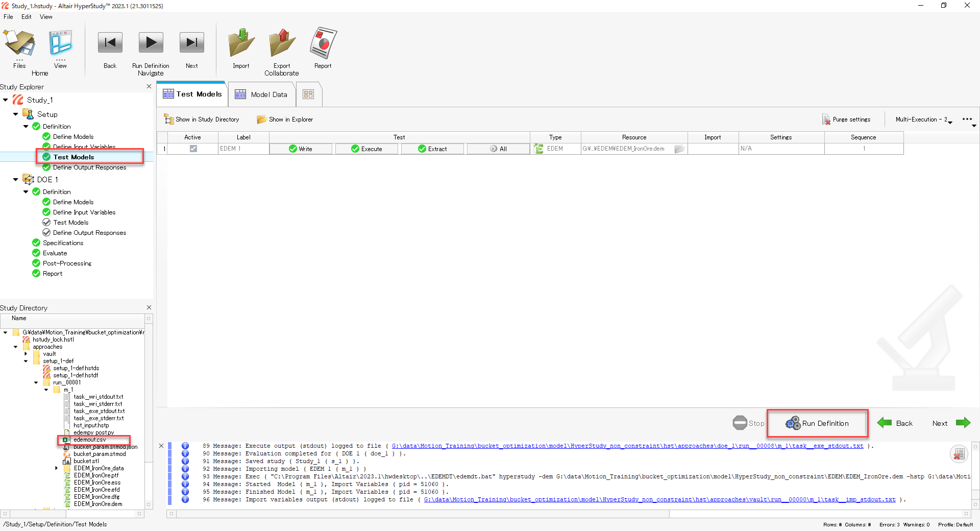
Task: Click the Write test button
Action: click(301, 149)
